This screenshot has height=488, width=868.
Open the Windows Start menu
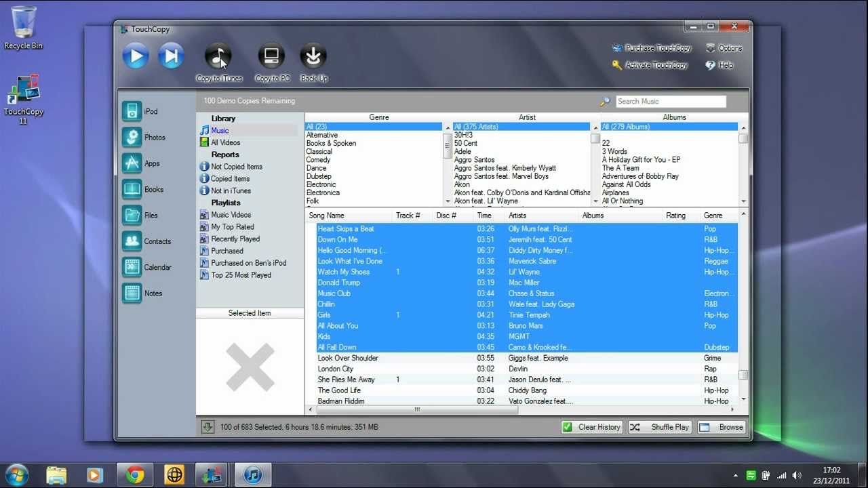coord(17,474)
